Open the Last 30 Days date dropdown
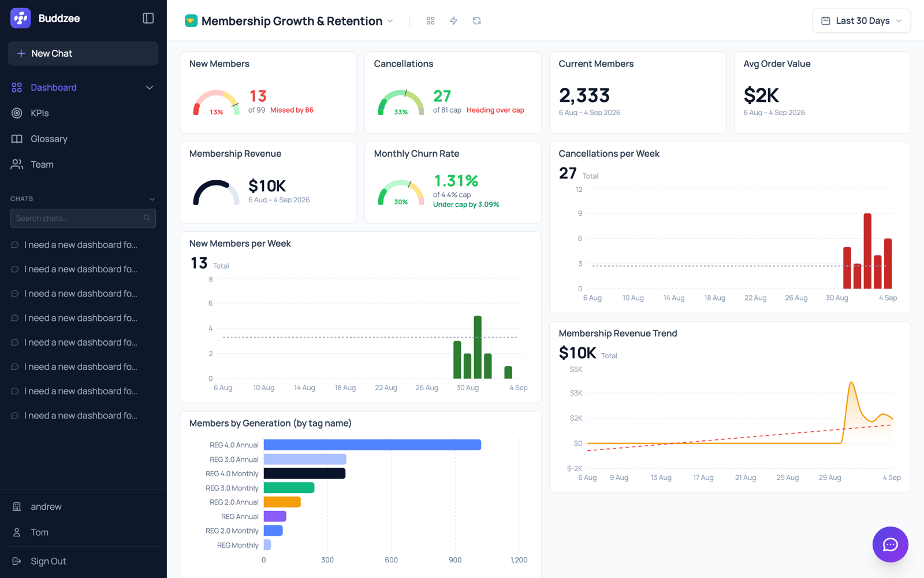This screenshot has height=578, width=924. coord(861,21)
